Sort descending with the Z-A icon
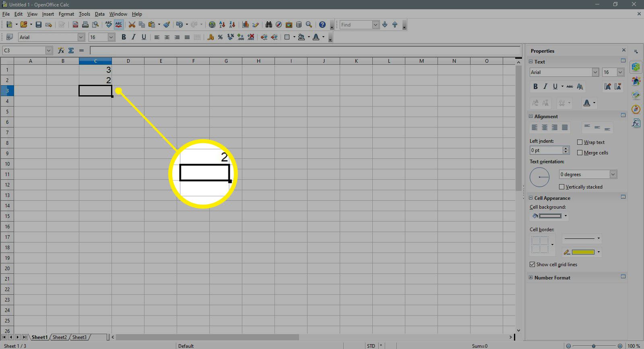The image size is (644, 349). (232, 25)
